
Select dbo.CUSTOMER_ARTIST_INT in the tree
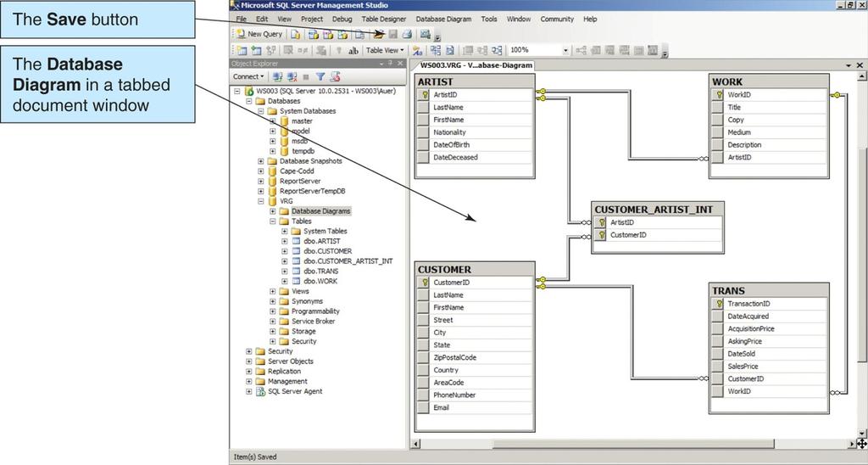click(348, 261)
